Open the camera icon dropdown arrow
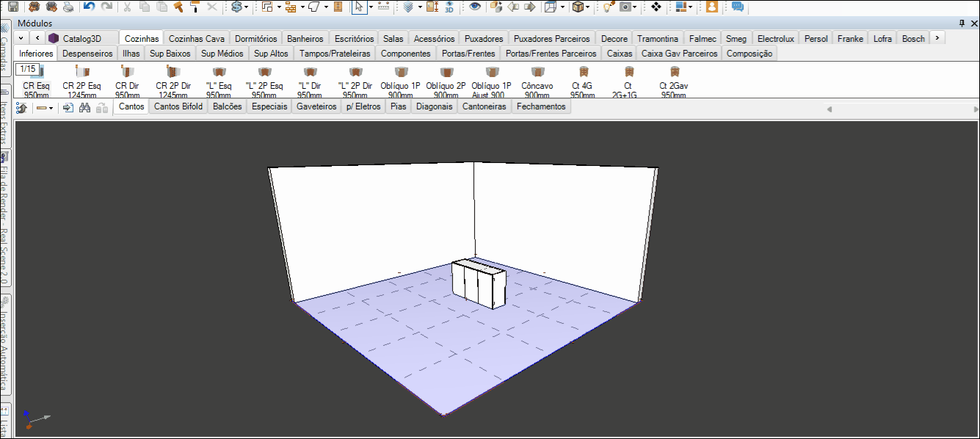Viewport: 980px width, 439px height. tap(635, 7)
